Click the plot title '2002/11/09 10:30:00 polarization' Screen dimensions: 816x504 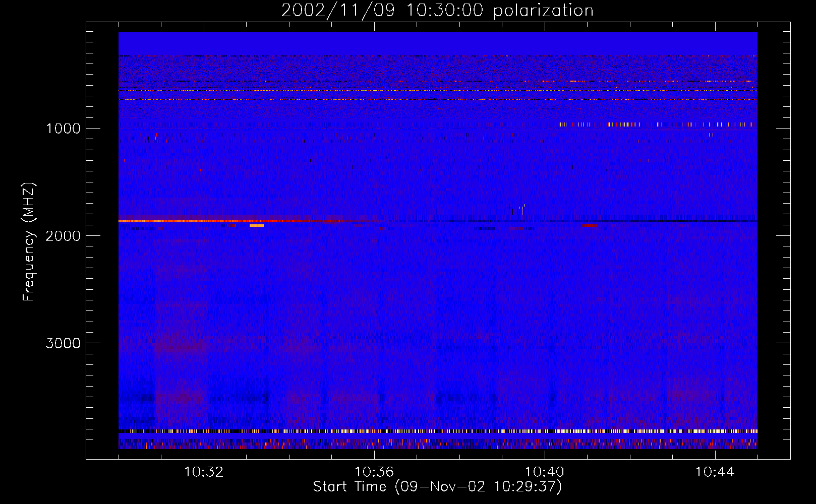[437, 10]
